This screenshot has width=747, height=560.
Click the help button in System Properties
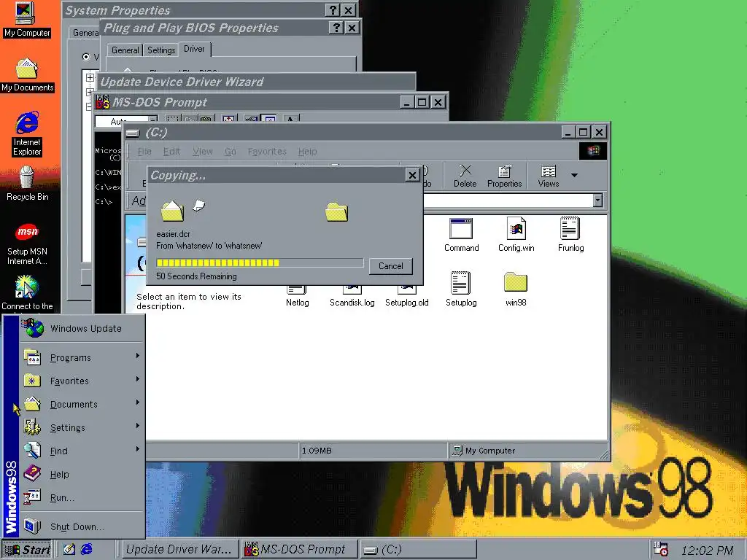coord(333,10)
